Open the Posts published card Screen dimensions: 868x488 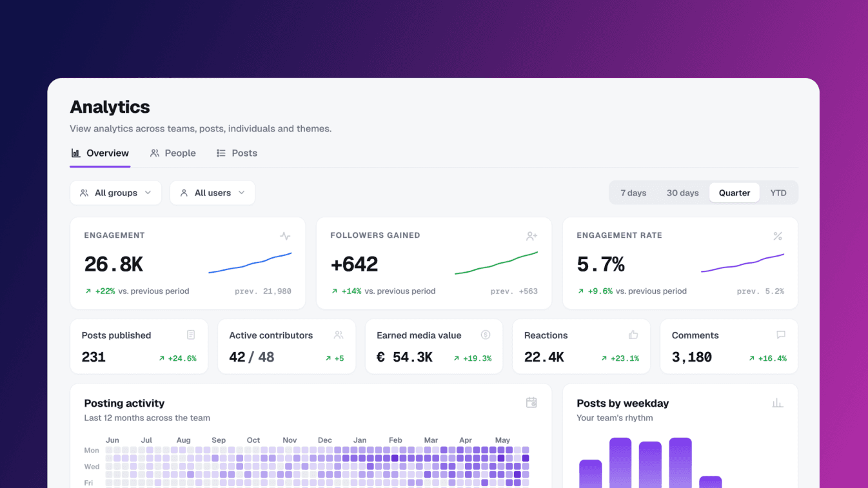pyautogui.click(x=139, y=347)
